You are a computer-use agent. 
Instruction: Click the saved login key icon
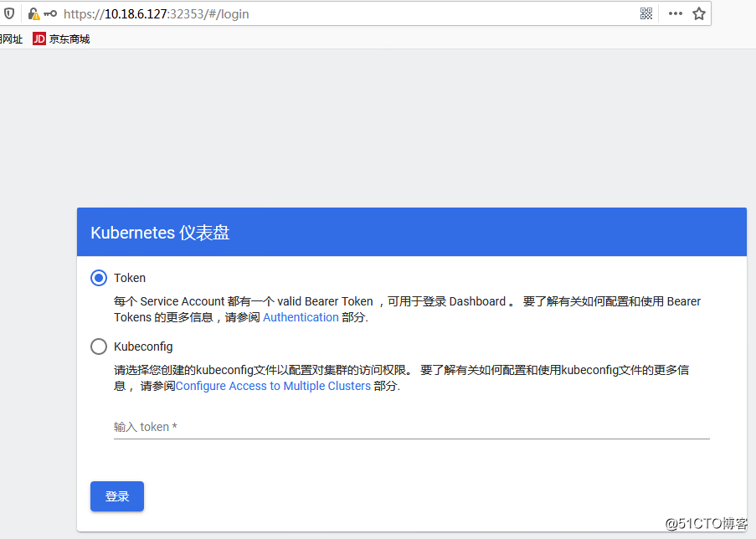[x=50, y=14]
